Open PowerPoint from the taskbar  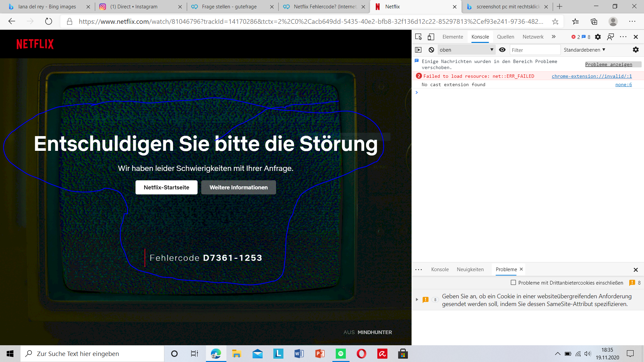pyautogui.click(x=320, y=354)
